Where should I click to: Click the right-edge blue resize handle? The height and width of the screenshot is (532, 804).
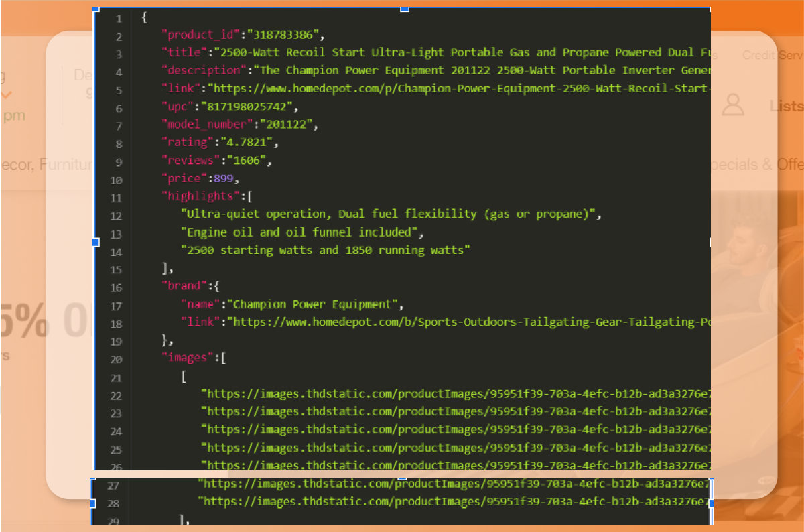click(710, 243)
